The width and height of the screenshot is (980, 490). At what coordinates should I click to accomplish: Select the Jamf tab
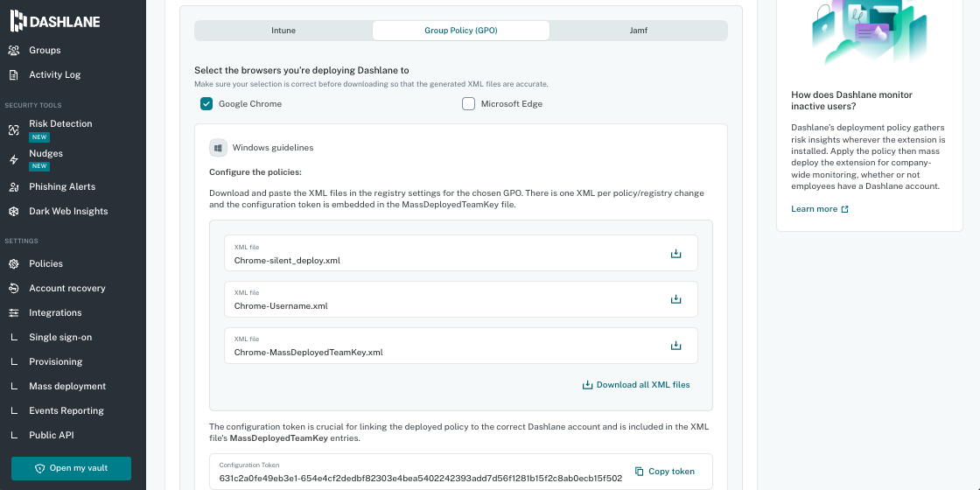(639, 31)
